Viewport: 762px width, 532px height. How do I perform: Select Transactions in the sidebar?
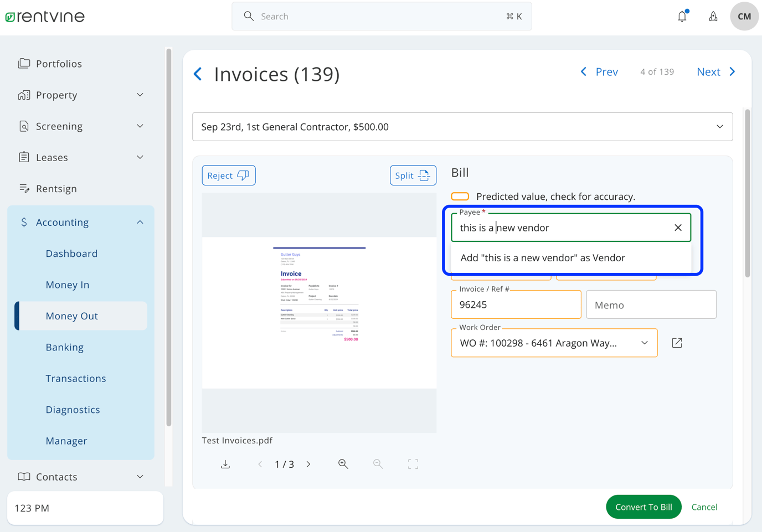[x=76, y=379]
